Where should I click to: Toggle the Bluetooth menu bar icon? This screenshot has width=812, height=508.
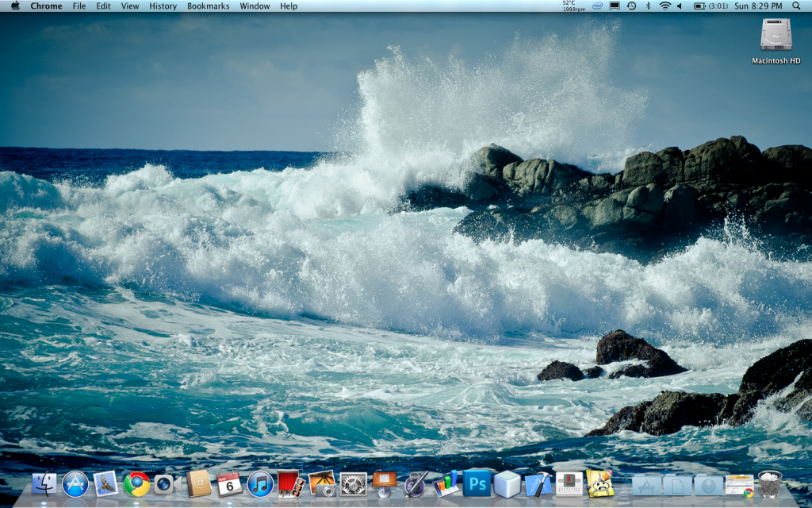point(647,6)
